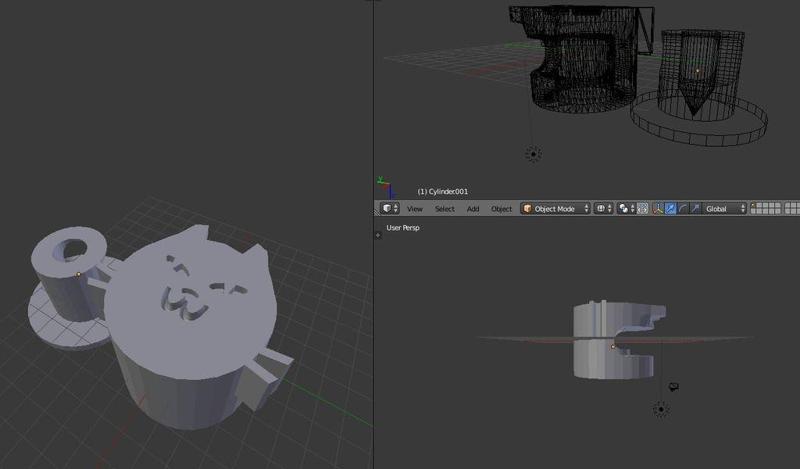
Task: Open the Add menu in 3D viewport header
Action: (473, 209)
